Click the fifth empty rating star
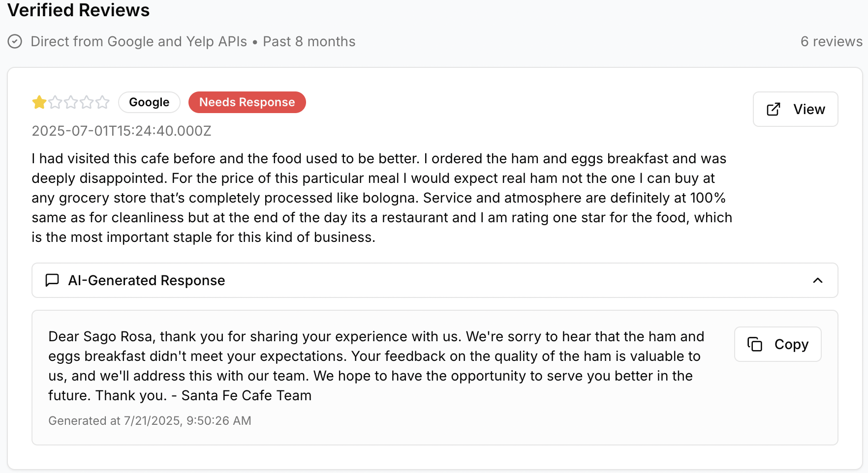 tap(102, 102)
